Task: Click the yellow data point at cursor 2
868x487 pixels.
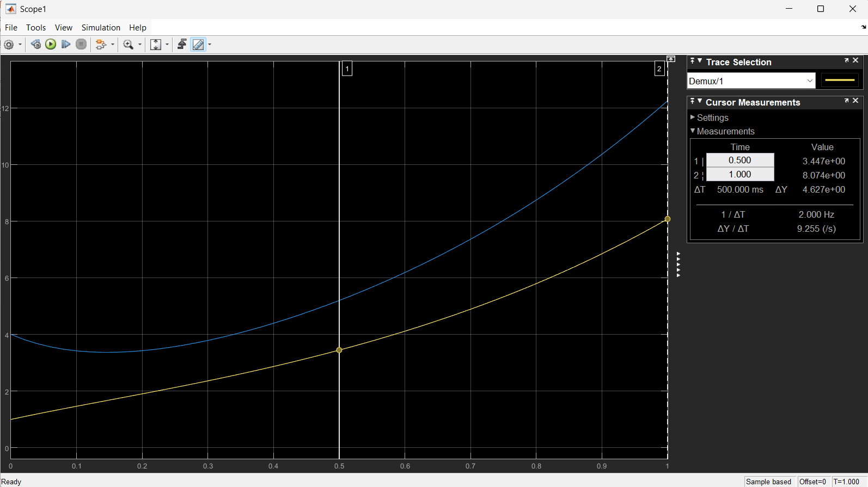Action: pyautogui.click(x=668, y=219)
